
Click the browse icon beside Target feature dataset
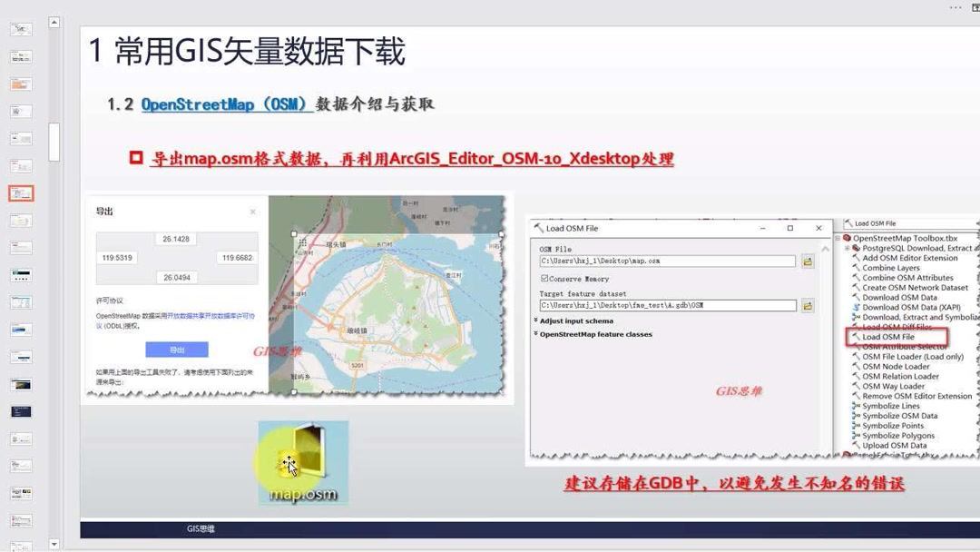pos(808,305)
